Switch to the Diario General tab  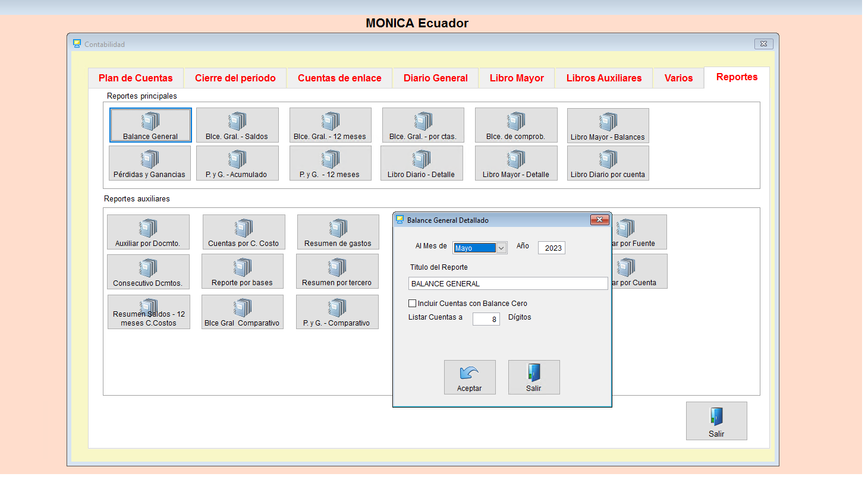tap(436, 78)
